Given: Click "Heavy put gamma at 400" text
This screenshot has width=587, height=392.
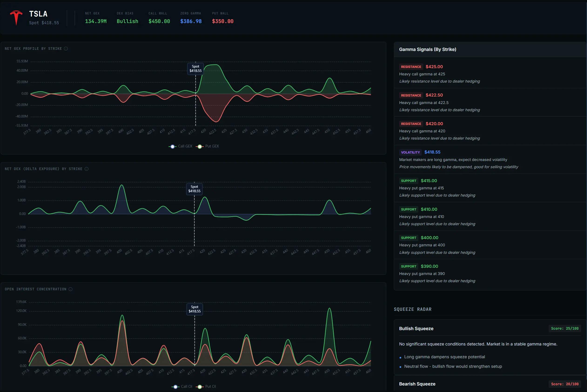Looking at the screenshot, I should (422, 245).
